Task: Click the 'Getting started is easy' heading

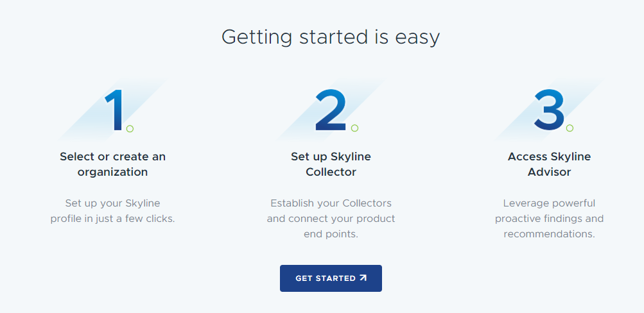Action: (331, 37)
